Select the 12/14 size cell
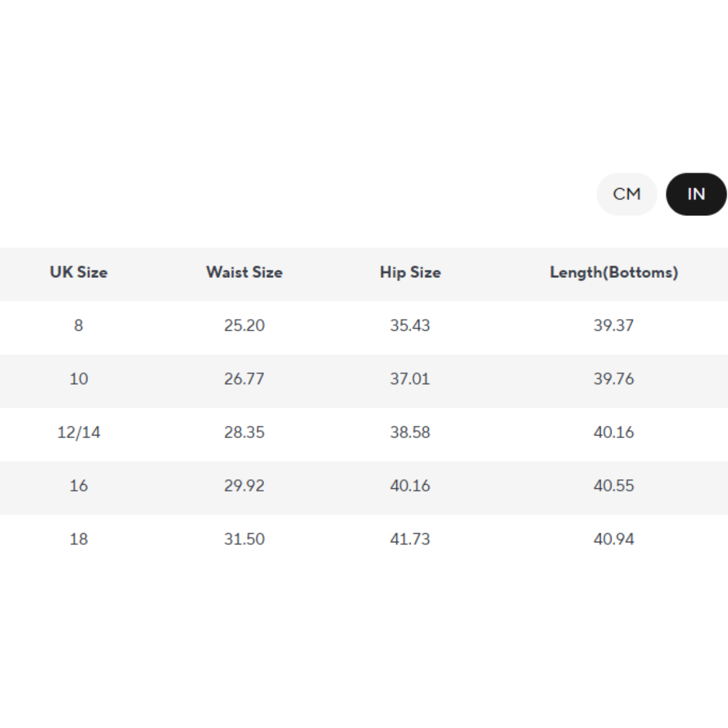Viewport: 728px width, 728px height. tap(79, 433)
